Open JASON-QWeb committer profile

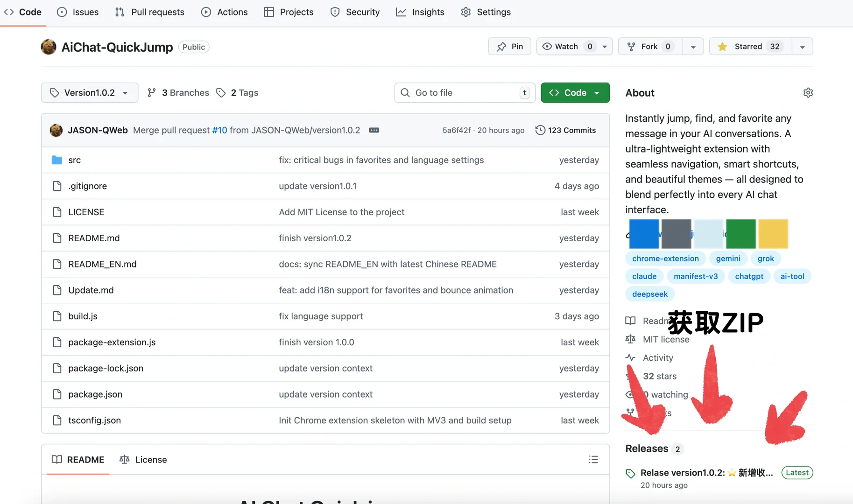pyautogui.click(x=98, y=130)
